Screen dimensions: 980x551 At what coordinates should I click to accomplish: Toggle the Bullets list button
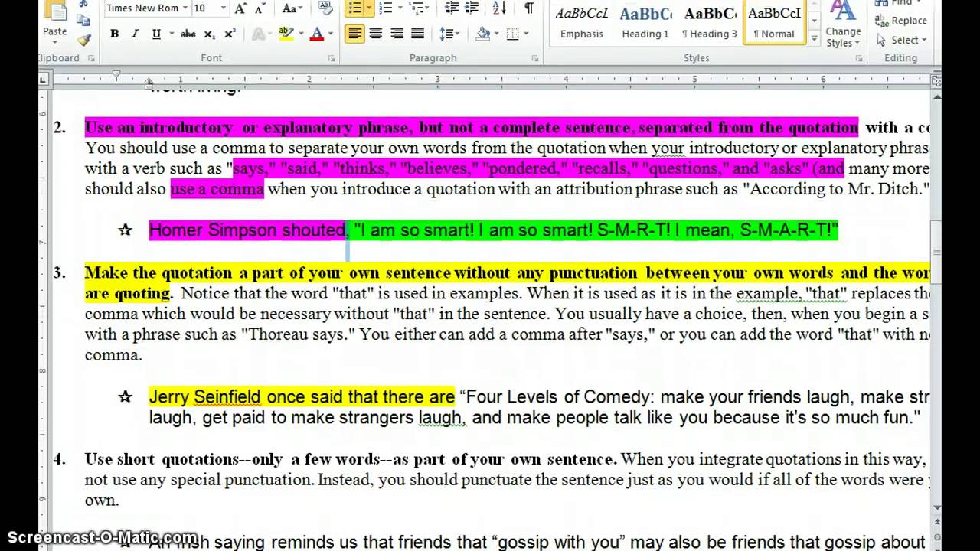point(354,8)
